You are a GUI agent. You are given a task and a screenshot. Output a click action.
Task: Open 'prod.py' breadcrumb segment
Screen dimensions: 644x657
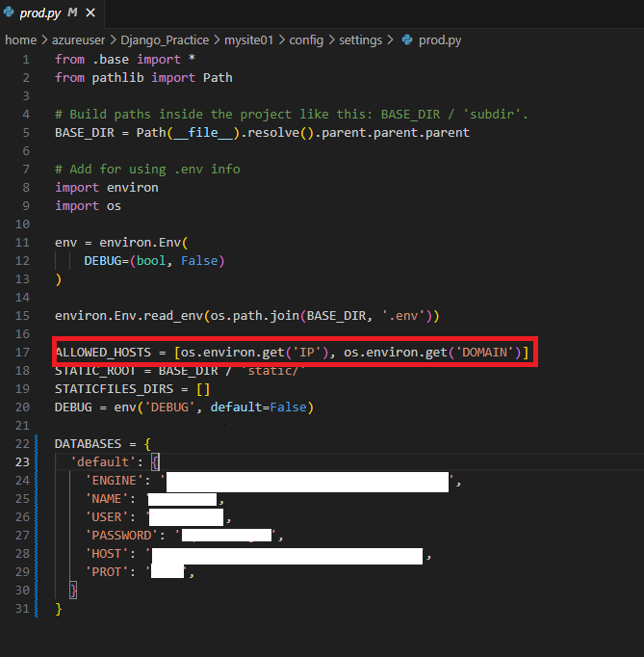440,40
